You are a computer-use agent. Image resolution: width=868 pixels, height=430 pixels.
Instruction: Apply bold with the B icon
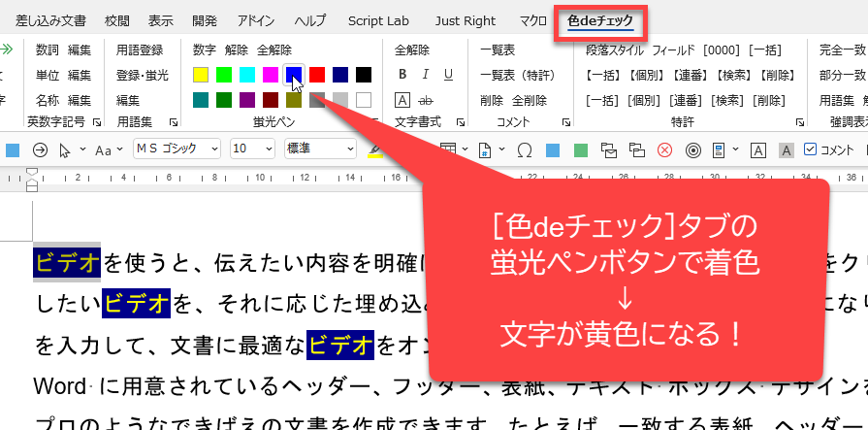click(402, 75)
